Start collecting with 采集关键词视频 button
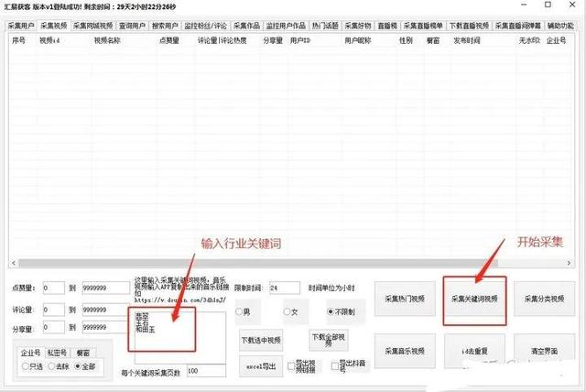The image size is (586, 392). pos(474,299)
